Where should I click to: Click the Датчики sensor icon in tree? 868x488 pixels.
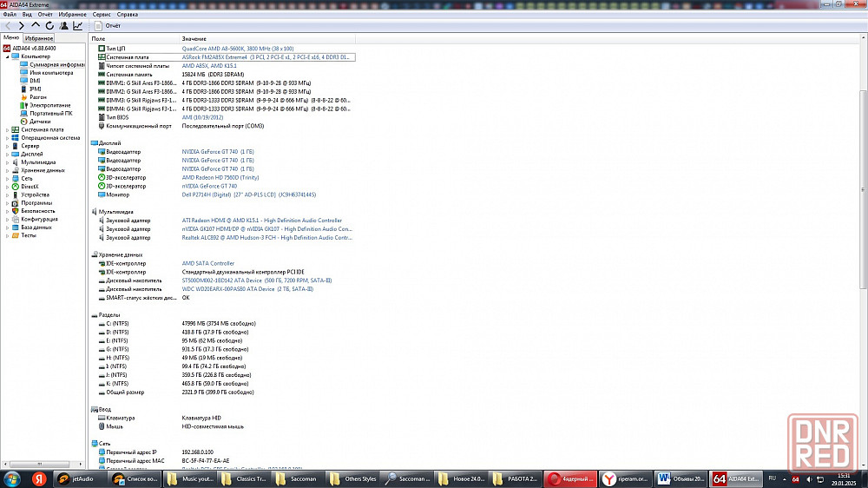point(23,122)
